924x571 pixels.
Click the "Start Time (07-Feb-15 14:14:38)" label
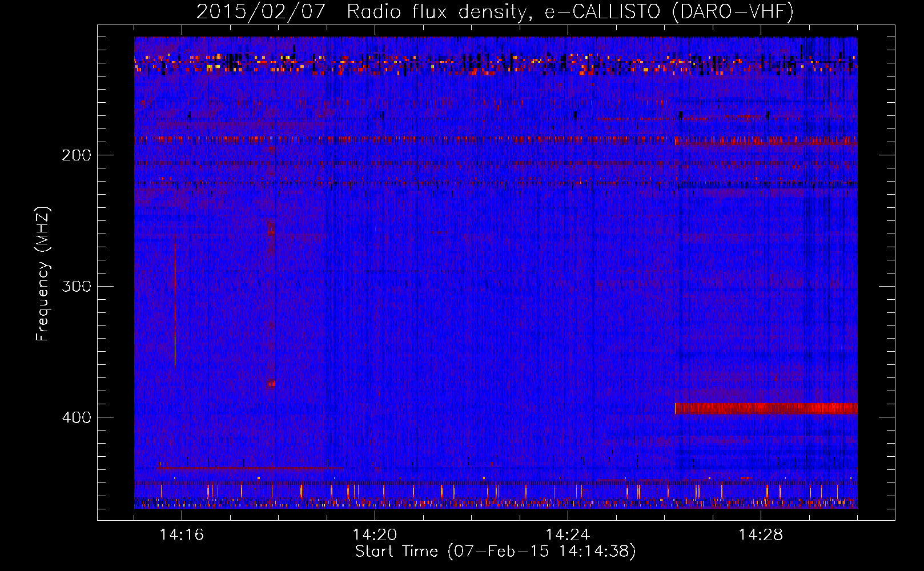pyautogui.click(x=495, y=551)
